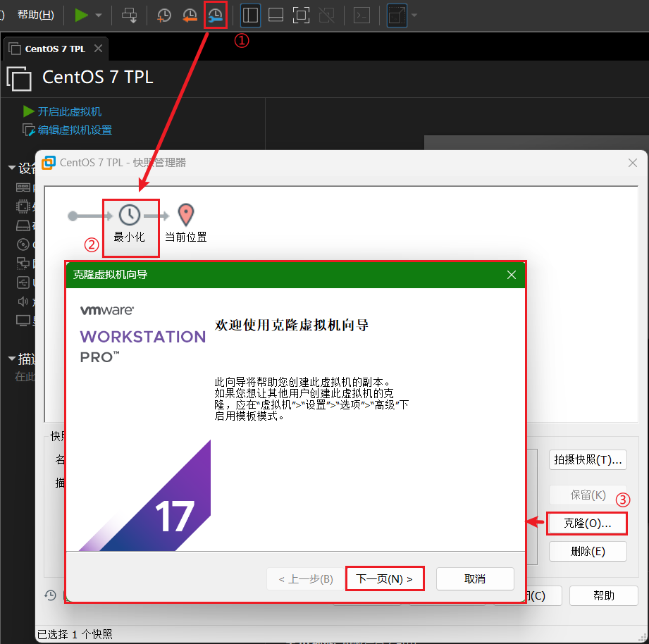Click 删除(E) delete button
The width and height of the screenshot is (649, 644).
588,551
